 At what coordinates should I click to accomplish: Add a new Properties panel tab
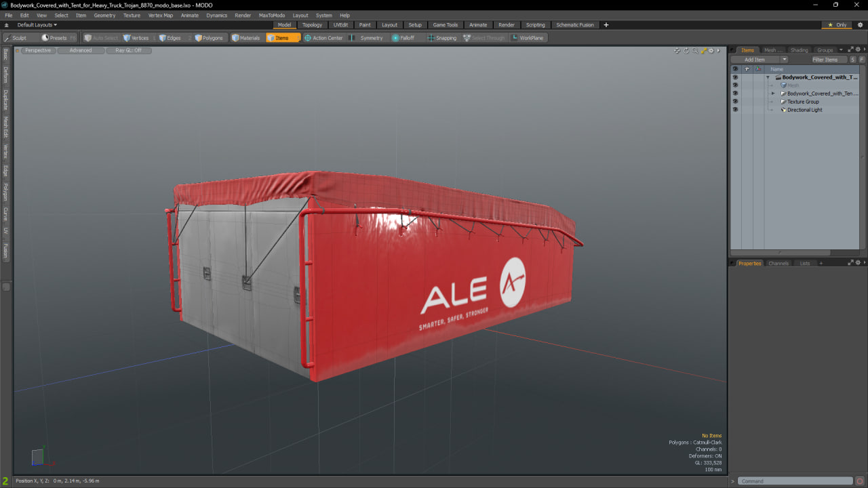(821, 263)
